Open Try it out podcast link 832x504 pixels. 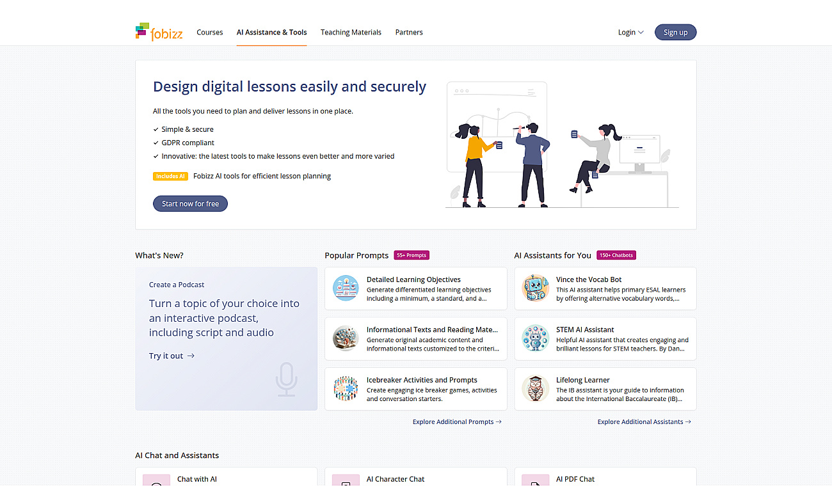point(172,356)
